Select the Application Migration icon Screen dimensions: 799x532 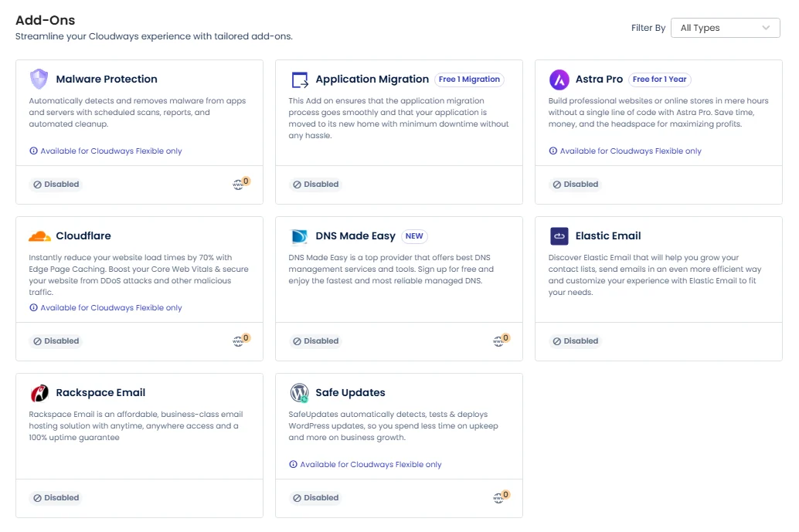(299, 79)
